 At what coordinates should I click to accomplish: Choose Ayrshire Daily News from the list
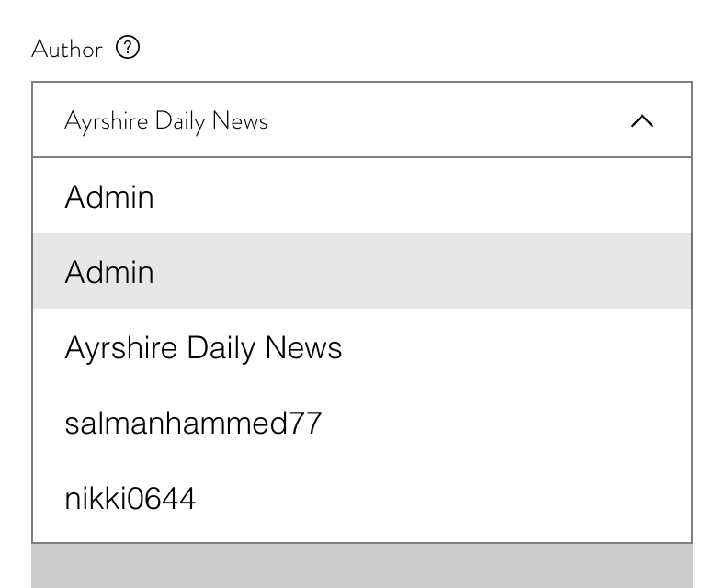pyautogui.click(x=362, y=347)
